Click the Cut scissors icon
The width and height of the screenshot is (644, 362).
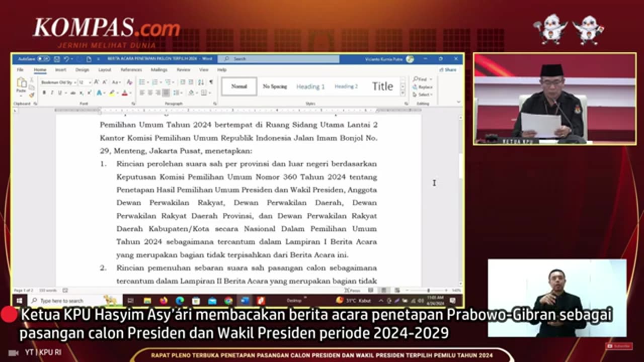(x=32, y=79)
